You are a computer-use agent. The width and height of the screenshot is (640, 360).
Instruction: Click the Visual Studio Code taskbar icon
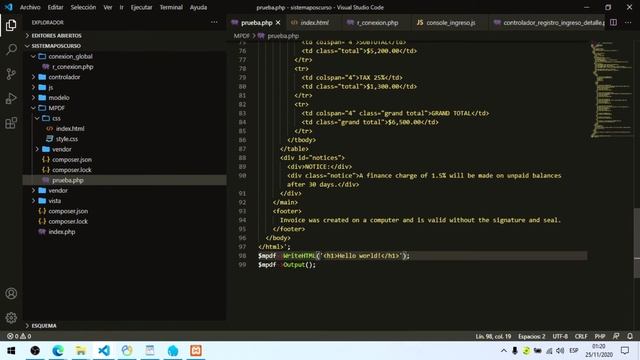104,351
